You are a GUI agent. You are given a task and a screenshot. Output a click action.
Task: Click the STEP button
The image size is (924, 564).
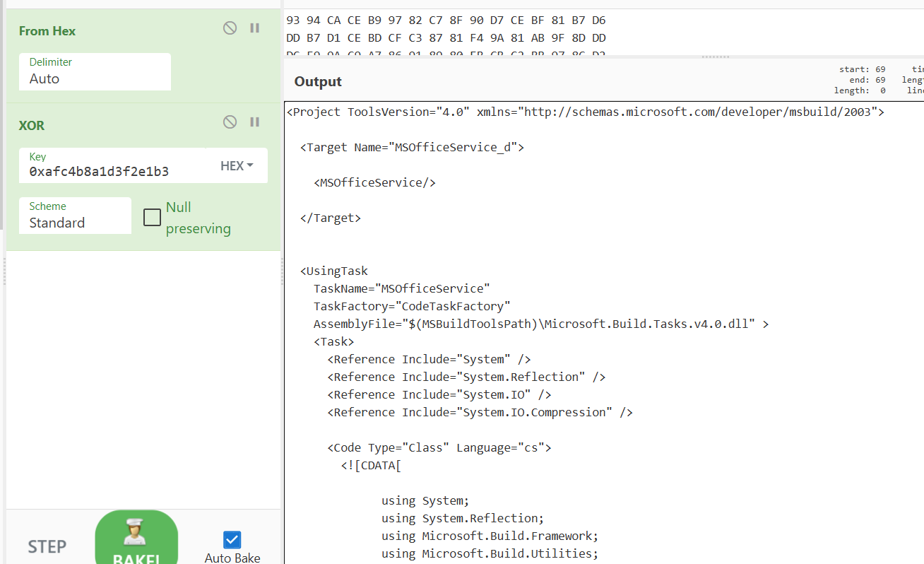tap(47, 546)
